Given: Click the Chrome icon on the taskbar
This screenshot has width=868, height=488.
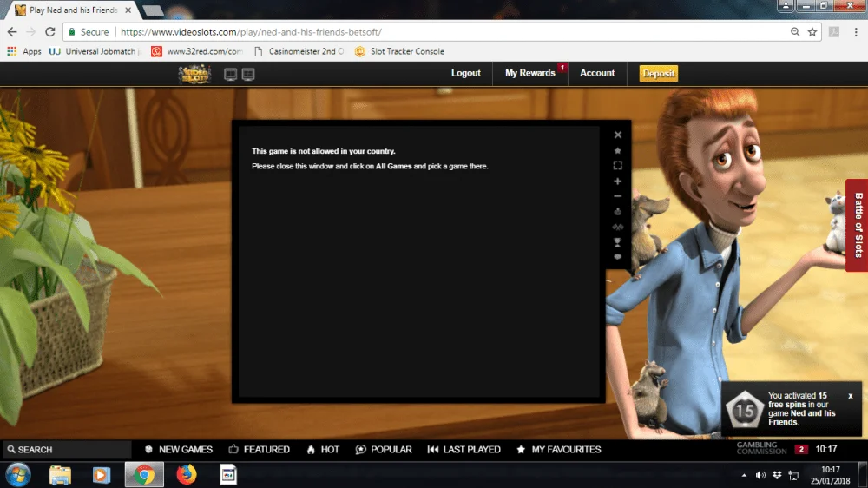Looking at the screenshot, I should 144,475.
